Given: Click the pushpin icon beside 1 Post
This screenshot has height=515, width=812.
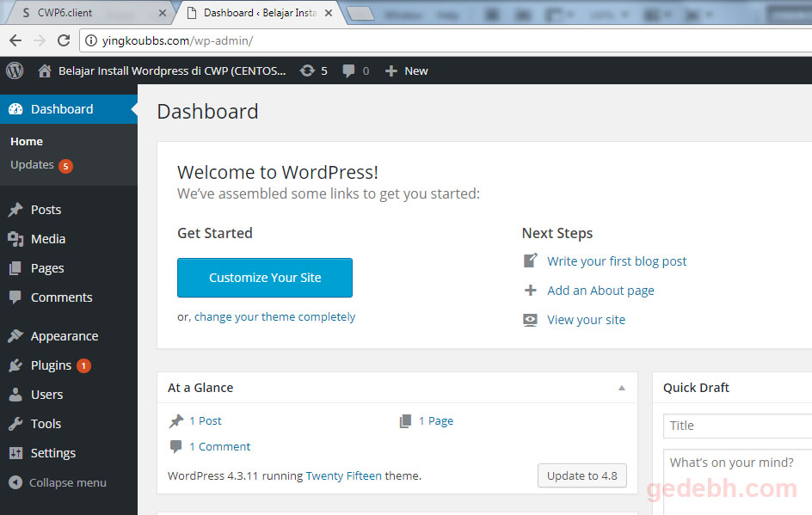Looking at the screenshot, I should pos(176,420).
